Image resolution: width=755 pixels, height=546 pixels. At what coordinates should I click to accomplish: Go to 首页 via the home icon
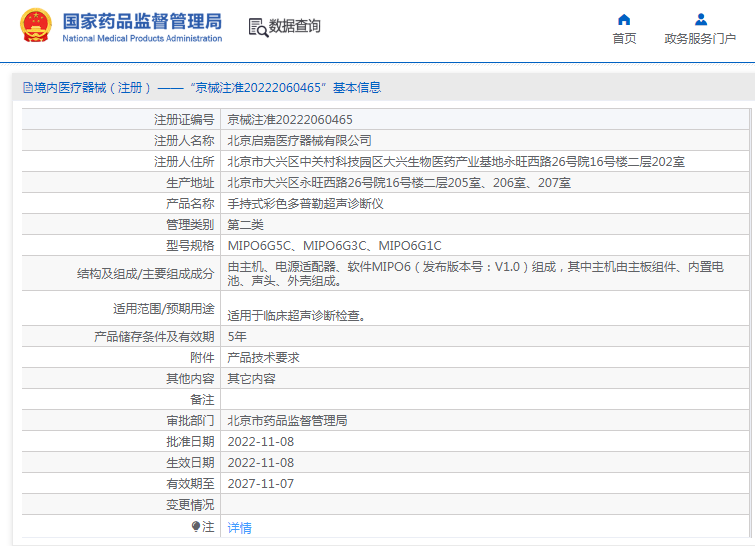[x=624, y=20]
